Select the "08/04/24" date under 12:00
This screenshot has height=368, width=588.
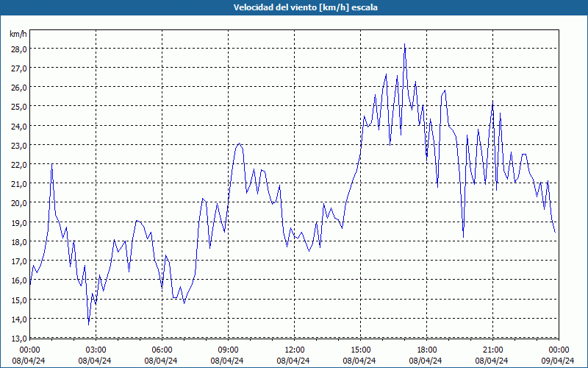(x=293, y=361)
